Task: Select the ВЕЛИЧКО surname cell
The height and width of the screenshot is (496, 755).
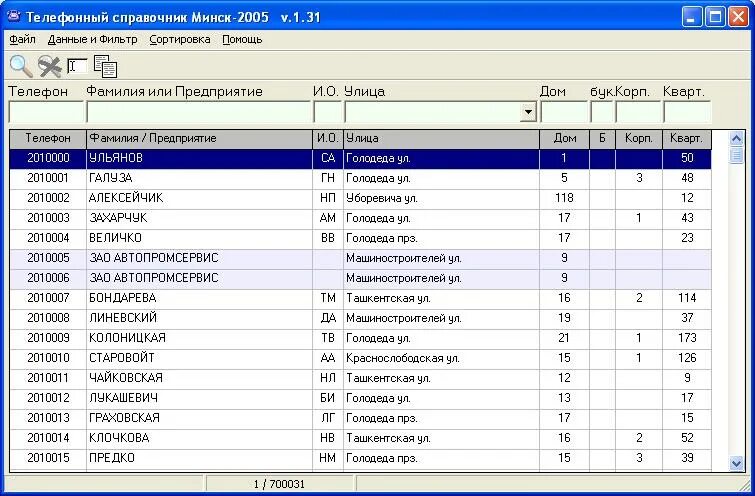Action: pos(199,238)
